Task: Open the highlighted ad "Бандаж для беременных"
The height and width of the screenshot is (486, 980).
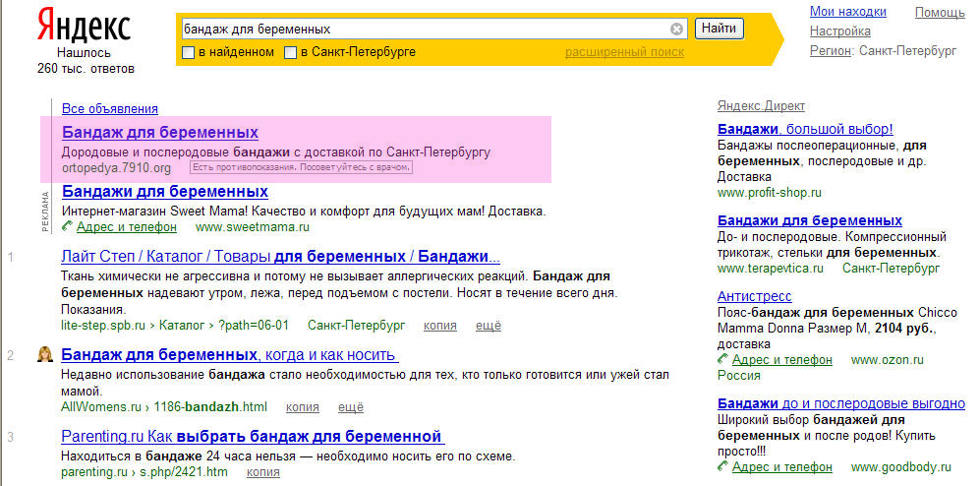Action: tap(160, 133)
